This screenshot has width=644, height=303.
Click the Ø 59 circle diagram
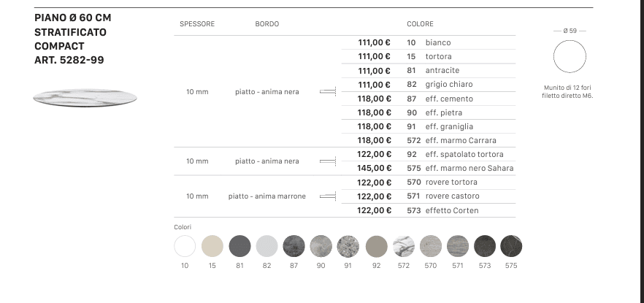[570, 57]
